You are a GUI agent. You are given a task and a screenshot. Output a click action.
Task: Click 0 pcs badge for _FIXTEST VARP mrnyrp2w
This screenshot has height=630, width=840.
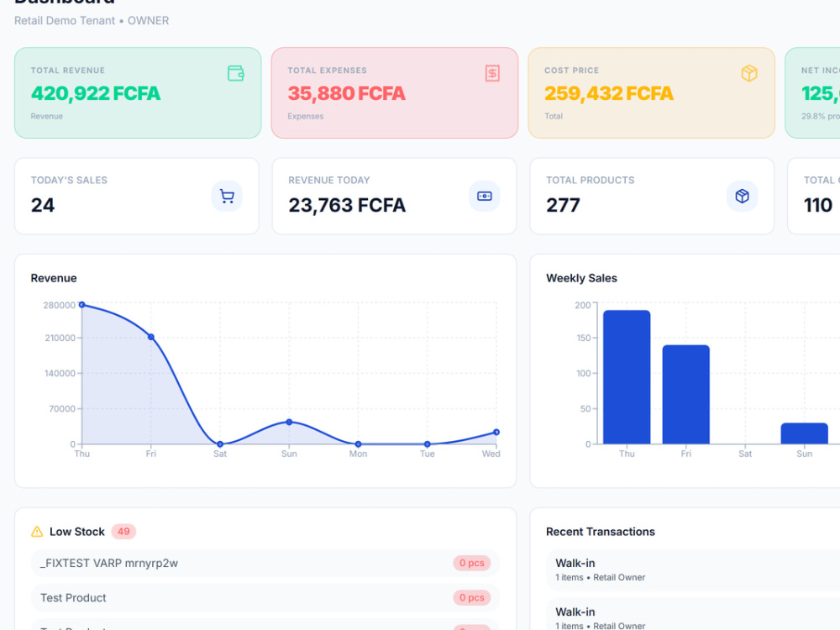472,563
